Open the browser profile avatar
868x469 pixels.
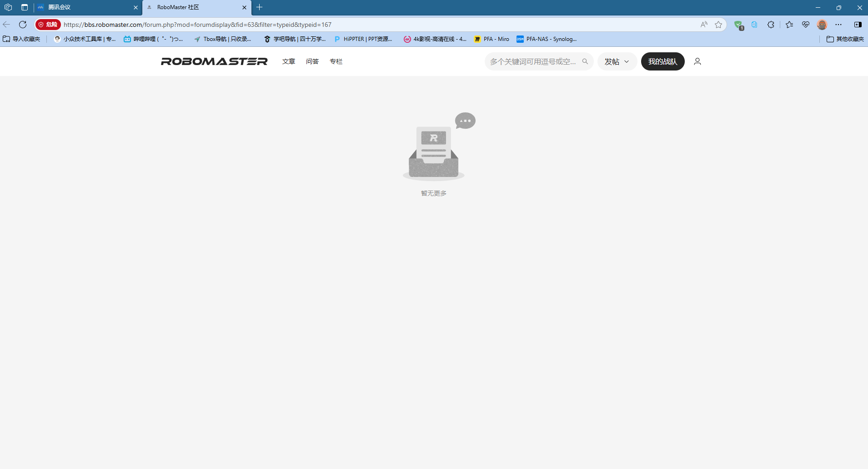click(x=822, y=25)
